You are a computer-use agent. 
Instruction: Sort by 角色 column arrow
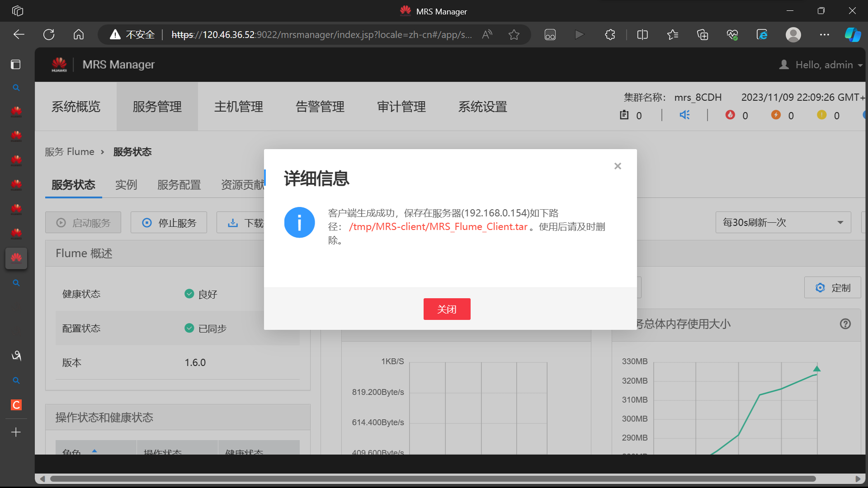click(94, 451)
